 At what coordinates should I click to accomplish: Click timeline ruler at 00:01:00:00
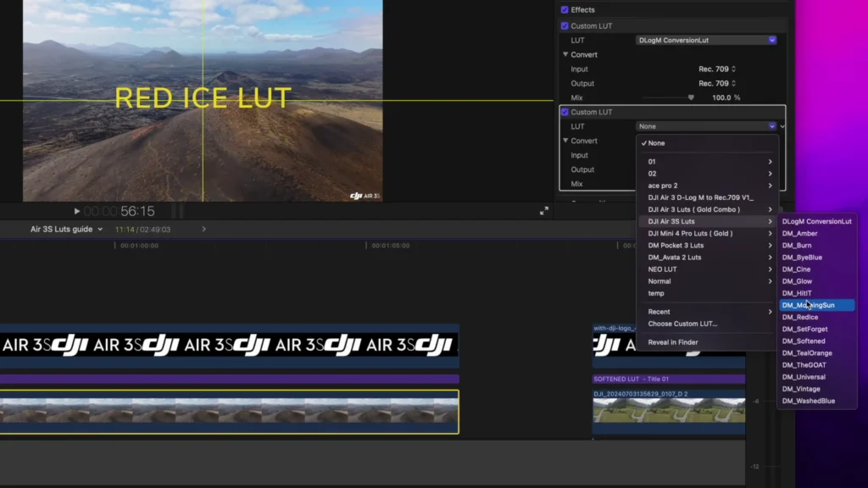(140, 246)
